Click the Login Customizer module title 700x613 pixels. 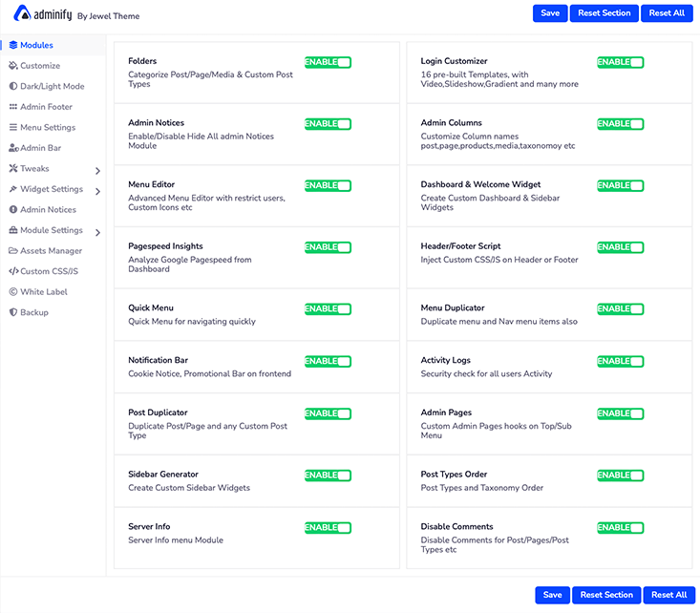pyautogui.click(x=454, y=61)
